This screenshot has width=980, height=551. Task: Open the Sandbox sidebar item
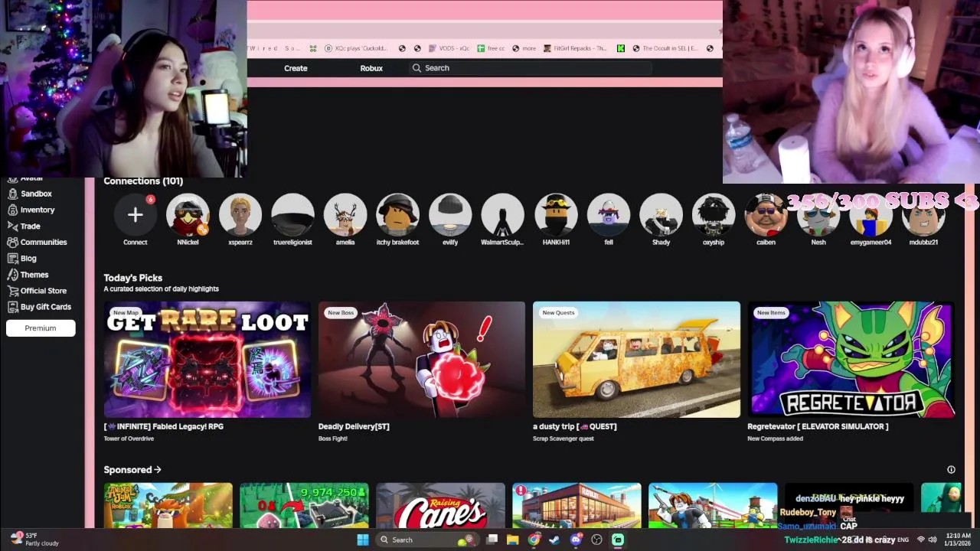click(x=30, y=194)
